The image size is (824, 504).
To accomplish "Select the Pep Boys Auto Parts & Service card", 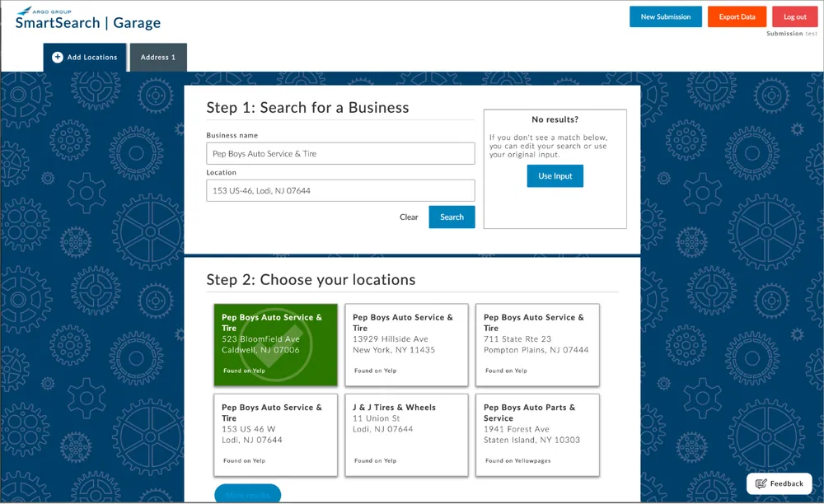I will [x=537, y=435].
